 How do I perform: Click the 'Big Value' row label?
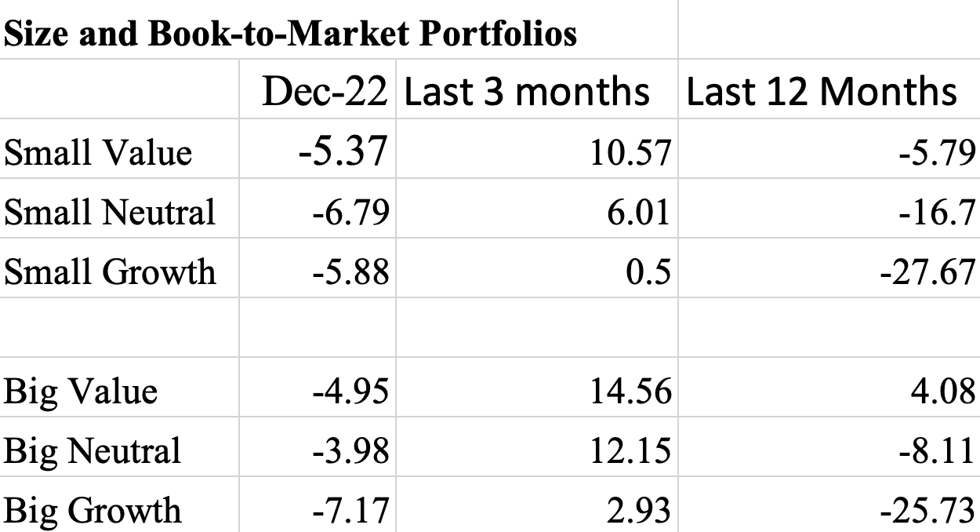[81, 391]
